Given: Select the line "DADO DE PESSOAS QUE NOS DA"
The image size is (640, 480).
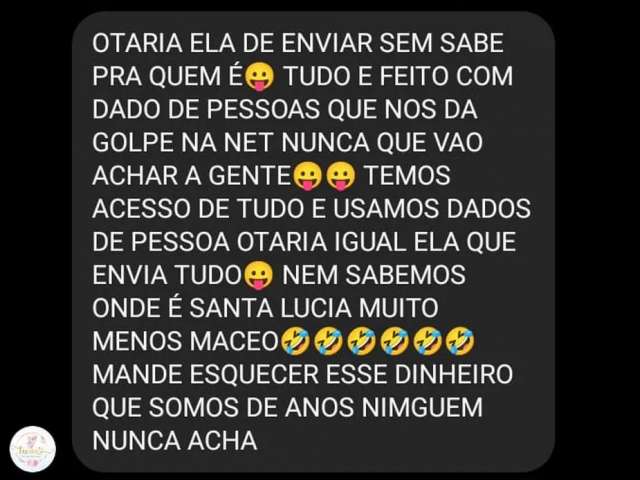Looking at the screenshot, I should coord(285,109).
